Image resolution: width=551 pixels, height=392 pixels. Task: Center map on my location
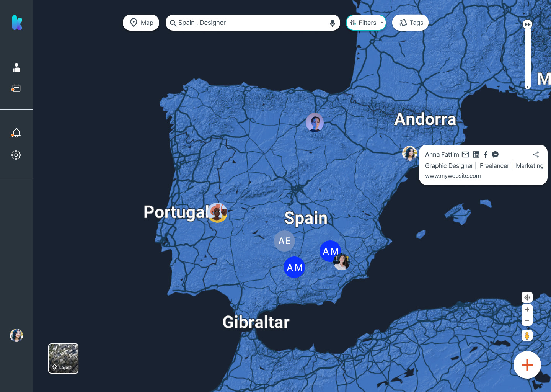(527, 297)
